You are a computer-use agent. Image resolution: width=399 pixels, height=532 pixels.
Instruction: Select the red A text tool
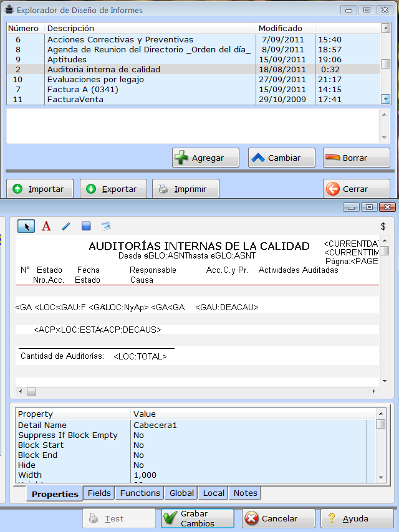[46, 226]
